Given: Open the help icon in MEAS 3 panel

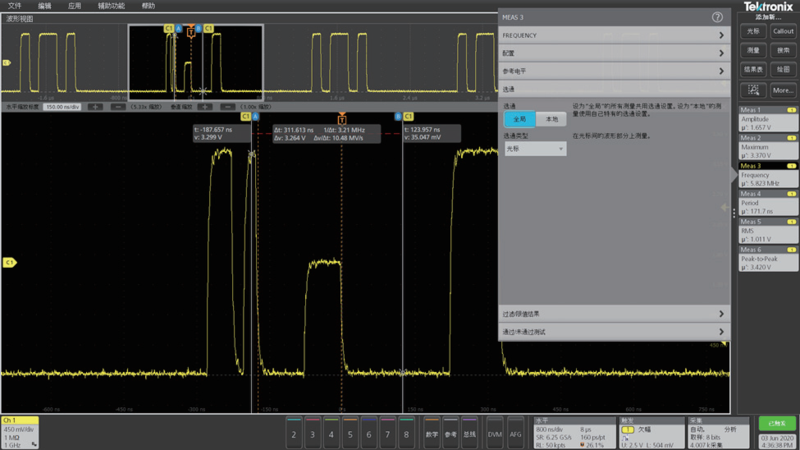Looking at the screenshot, I should [717, 17].
